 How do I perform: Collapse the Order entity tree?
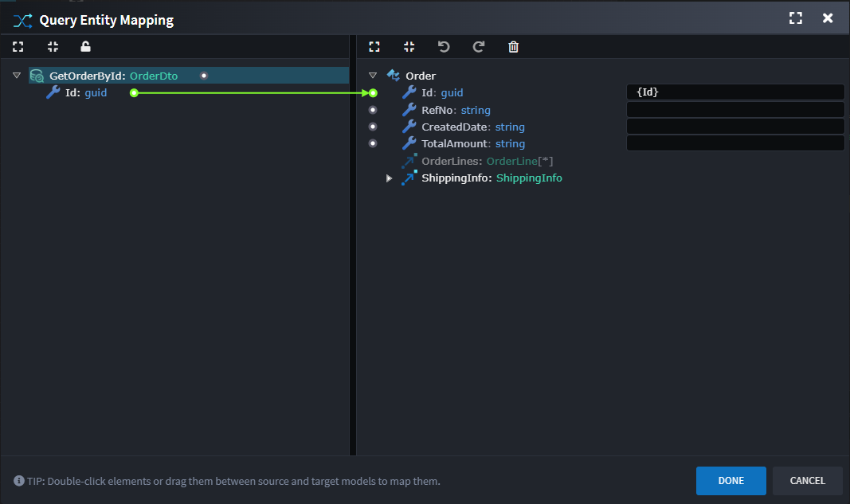[372, 75]
